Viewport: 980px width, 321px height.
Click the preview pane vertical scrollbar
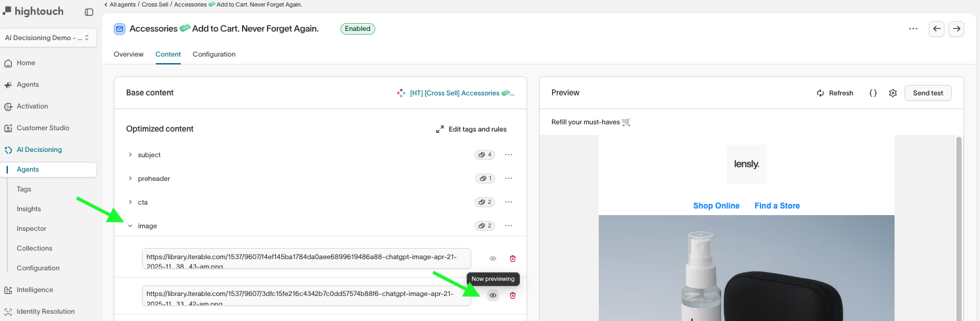[958, 224]
